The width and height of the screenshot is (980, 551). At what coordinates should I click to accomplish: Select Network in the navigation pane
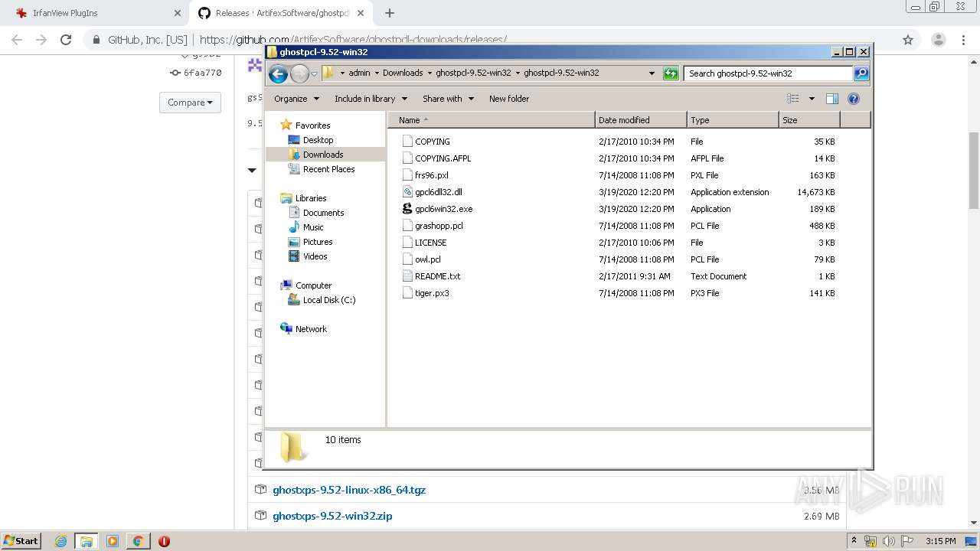304,329
